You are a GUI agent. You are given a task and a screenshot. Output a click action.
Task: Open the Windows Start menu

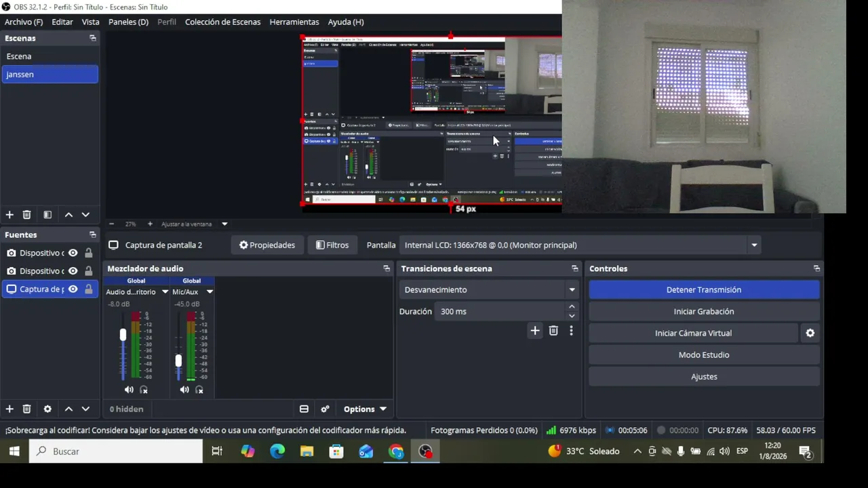tap(14, 451)
